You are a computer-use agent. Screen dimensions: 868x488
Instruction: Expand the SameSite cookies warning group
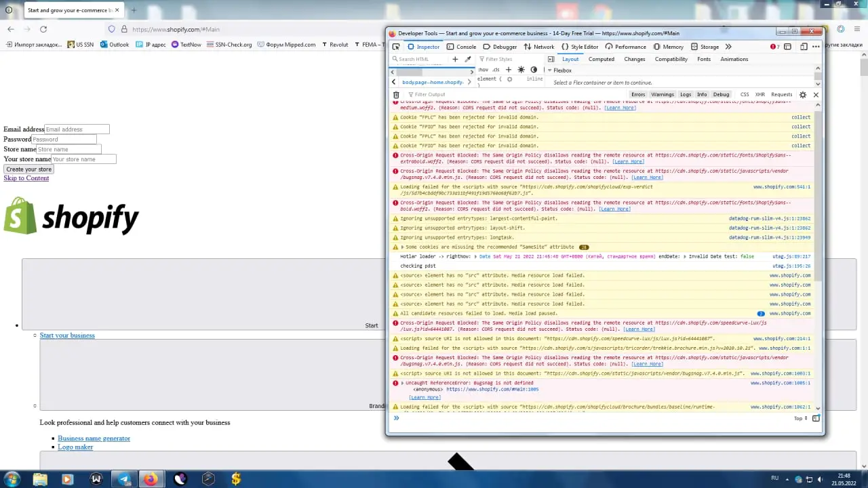pos(403,247)
